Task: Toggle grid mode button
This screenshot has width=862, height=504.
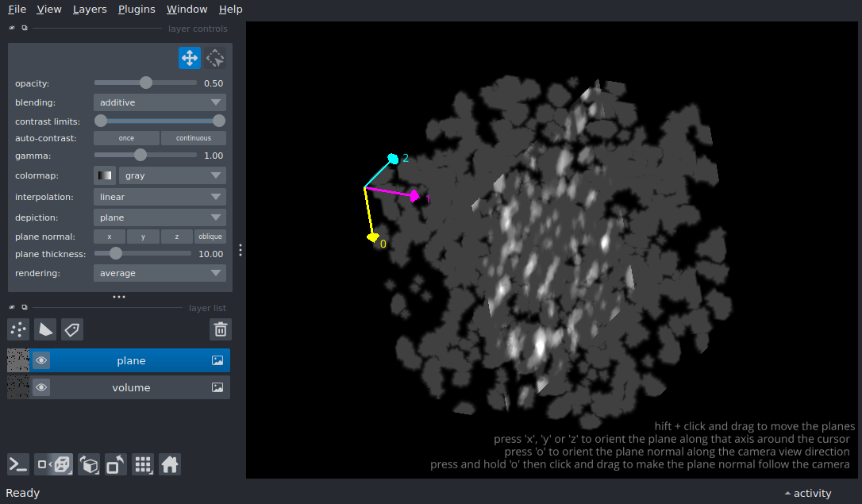Action: coord(143,464)
